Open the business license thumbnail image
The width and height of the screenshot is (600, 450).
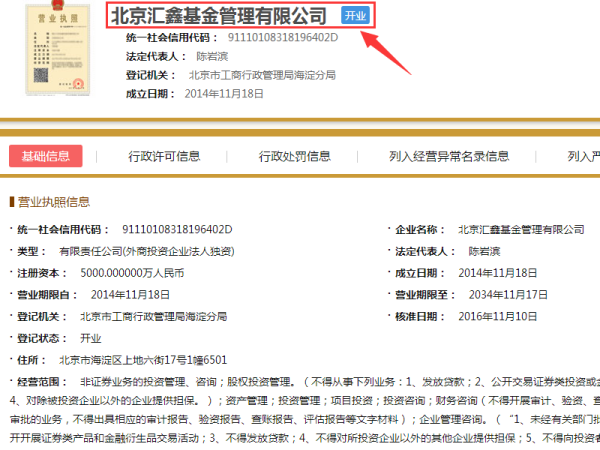point(57,49)
